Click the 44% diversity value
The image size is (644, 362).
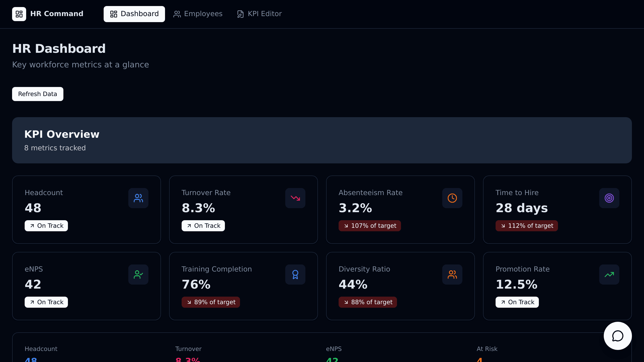tap(353, 285)
